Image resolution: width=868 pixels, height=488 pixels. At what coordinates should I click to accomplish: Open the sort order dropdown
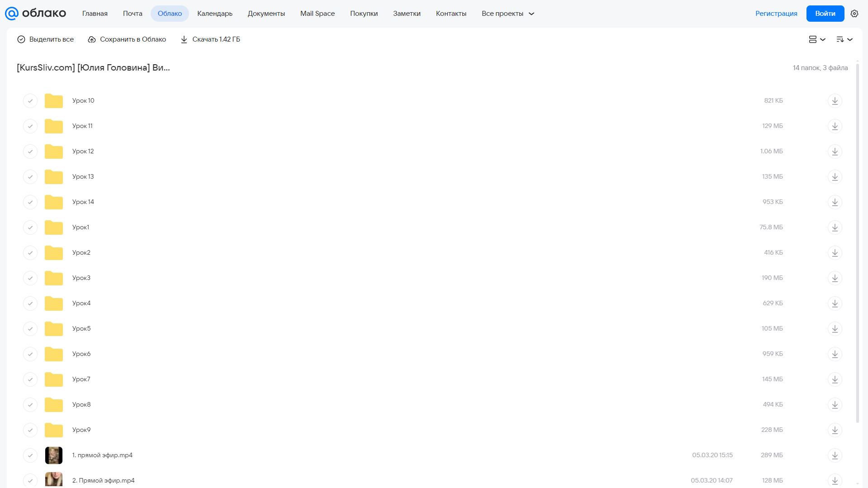(844, 39)
